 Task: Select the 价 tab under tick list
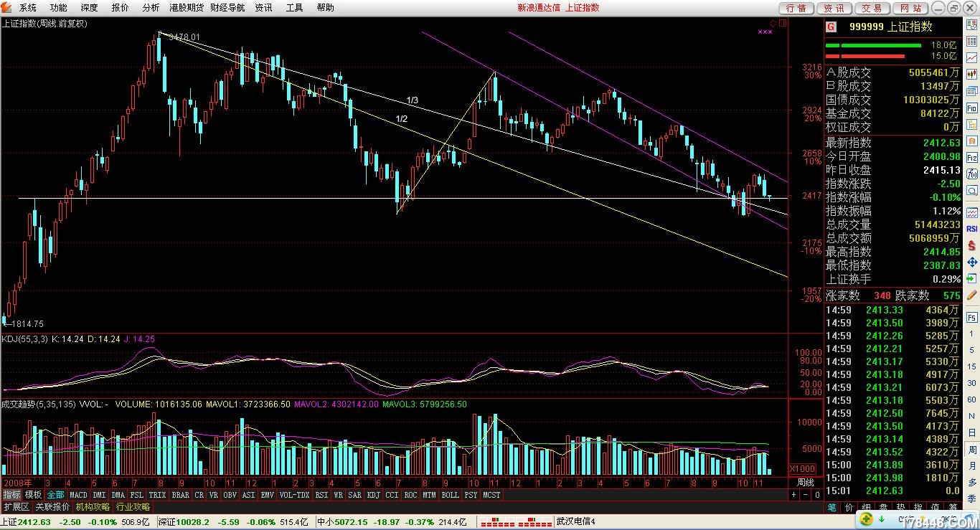tap(849, 508)
